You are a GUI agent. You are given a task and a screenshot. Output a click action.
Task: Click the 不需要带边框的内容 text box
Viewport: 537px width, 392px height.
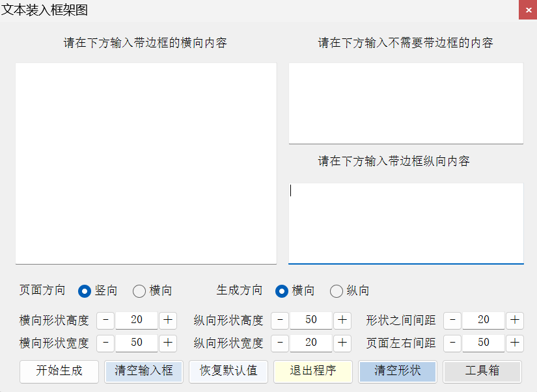[x=406, y=103]
